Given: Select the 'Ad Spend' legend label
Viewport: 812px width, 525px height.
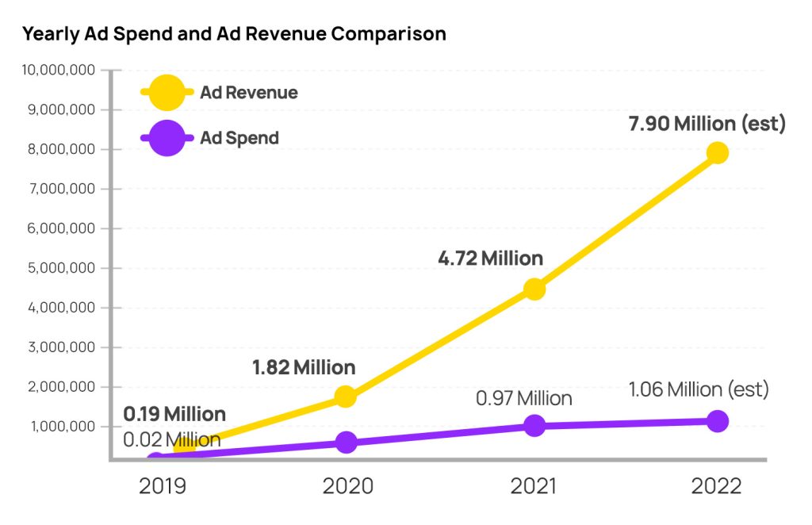Looking at the screenshot, I should 239,138.
